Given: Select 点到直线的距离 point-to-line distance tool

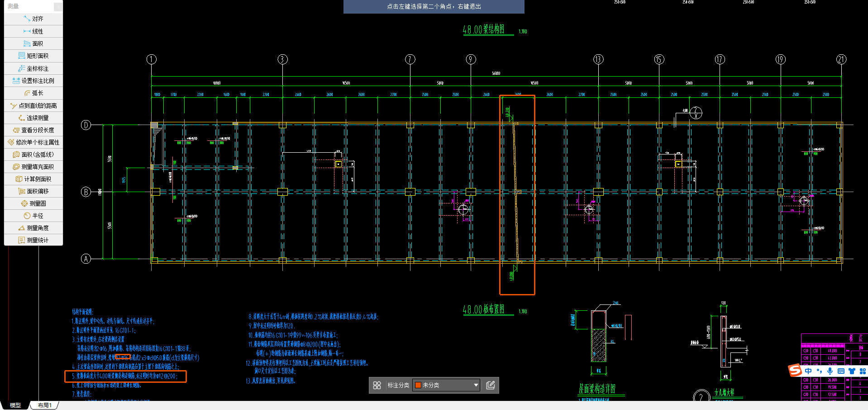Looking at the screenshot, I should pos(33,106).
